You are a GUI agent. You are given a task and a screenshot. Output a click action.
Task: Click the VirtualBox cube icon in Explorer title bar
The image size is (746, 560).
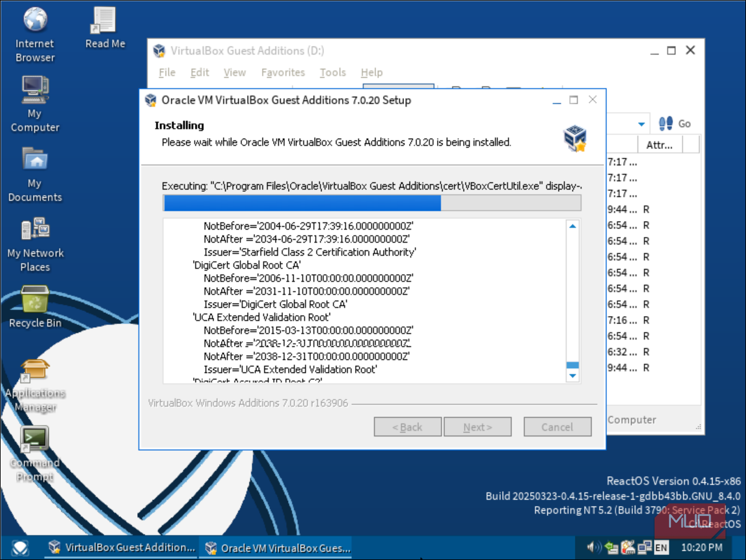[x=160, y=51]
